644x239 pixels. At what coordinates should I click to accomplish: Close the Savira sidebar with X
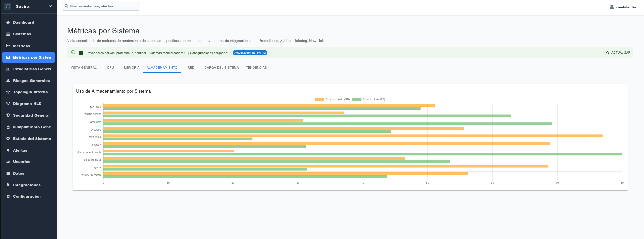click(50, 6)
